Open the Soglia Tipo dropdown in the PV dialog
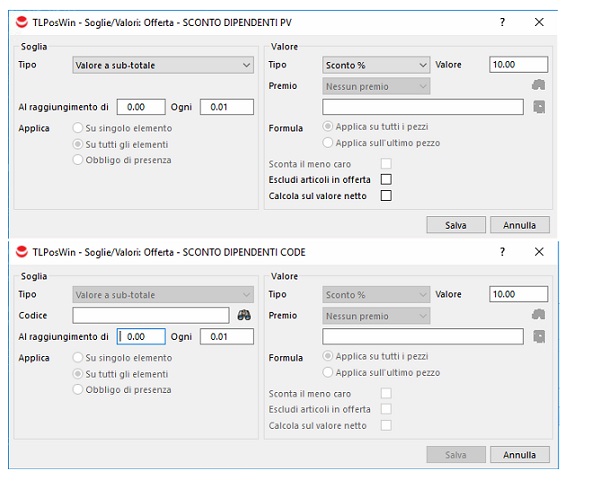 click(x=163, y=65)
